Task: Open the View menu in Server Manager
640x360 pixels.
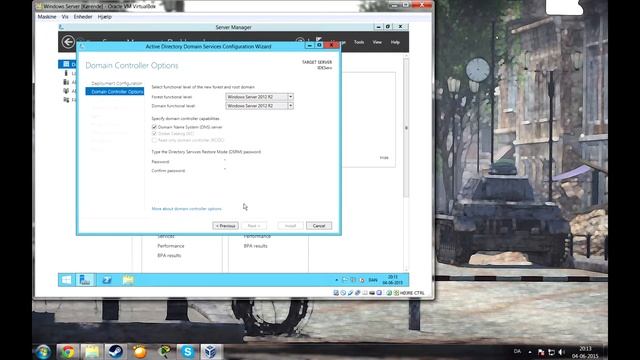Action: (x=377, y=42)
